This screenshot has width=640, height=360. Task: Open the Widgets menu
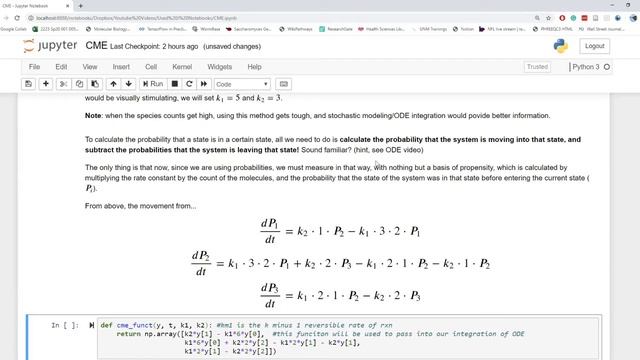coord(220,67)
